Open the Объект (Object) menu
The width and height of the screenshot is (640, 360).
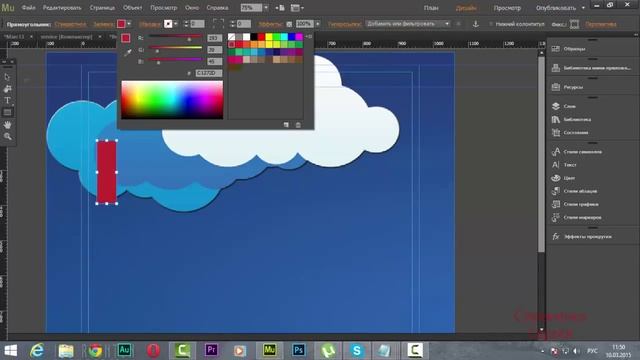133,8
